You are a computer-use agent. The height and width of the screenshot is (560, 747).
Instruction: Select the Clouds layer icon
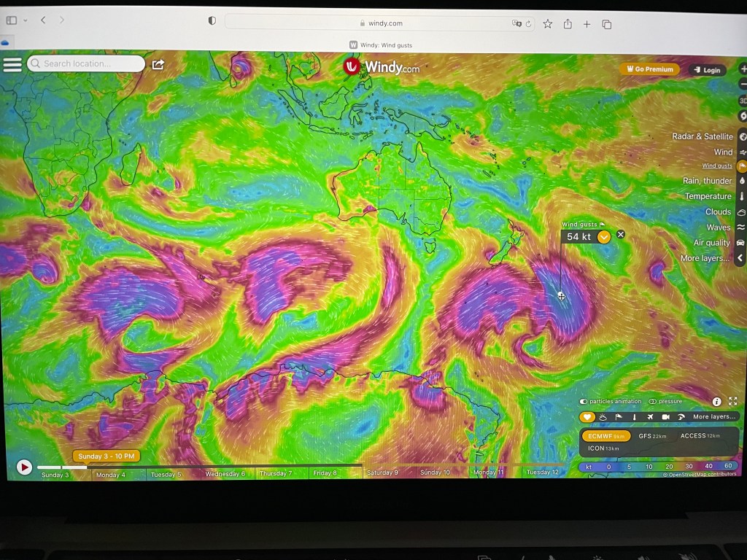point(742,212)
